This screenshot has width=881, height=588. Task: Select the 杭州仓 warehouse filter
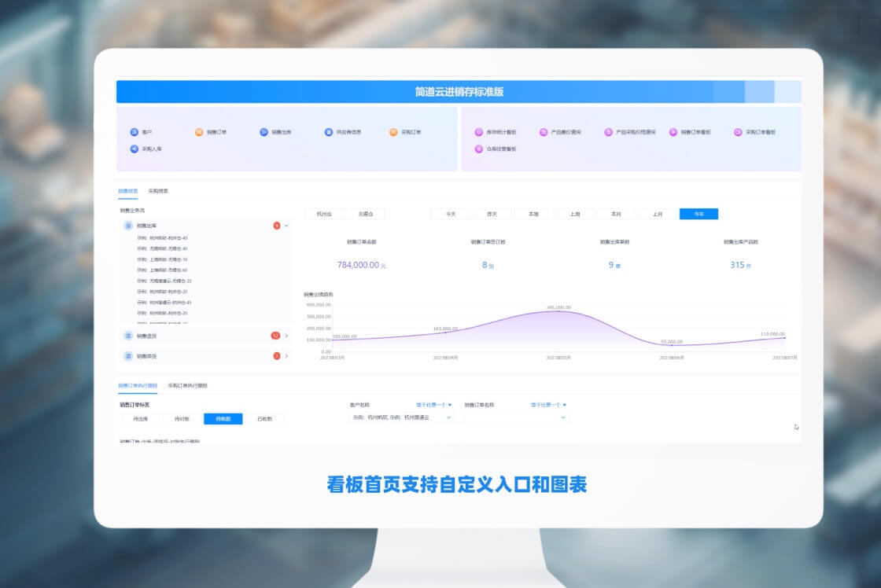click(x=324, y=214)
